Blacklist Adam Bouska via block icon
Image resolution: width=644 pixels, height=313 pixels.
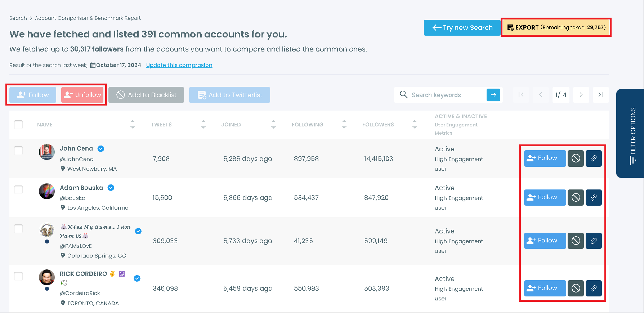tap(576, 197)
